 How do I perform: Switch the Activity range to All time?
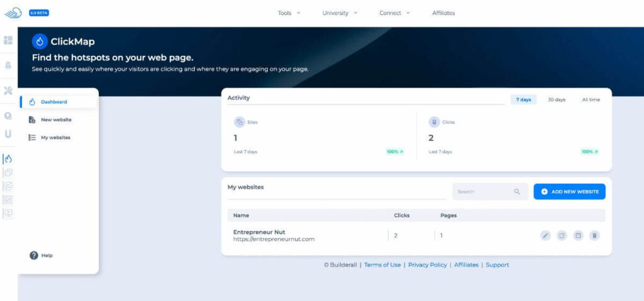coord(591,99)
